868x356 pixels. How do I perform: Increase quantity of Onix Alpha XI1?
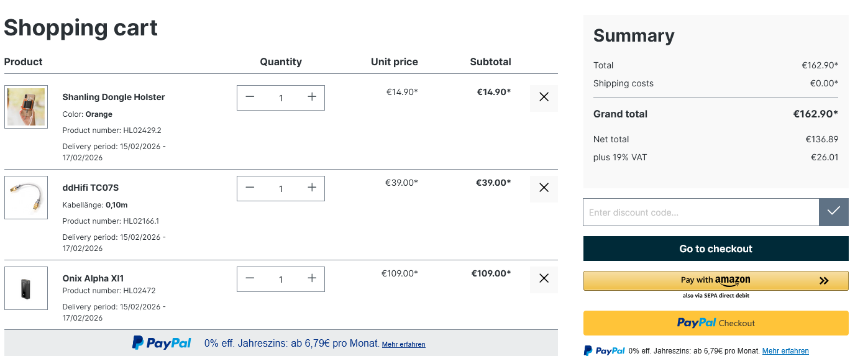(x=312, y=279)
